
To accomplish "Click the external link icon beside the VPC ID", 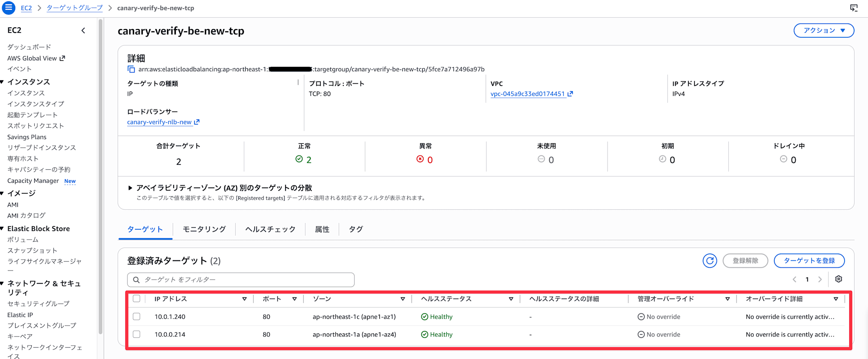I will [570, 94].
